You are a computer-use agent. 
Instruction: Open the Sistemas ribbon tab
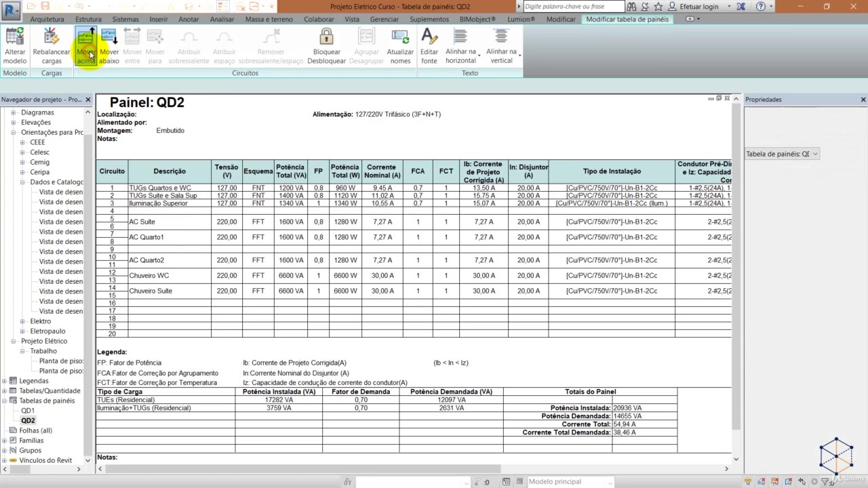[125, 19]
